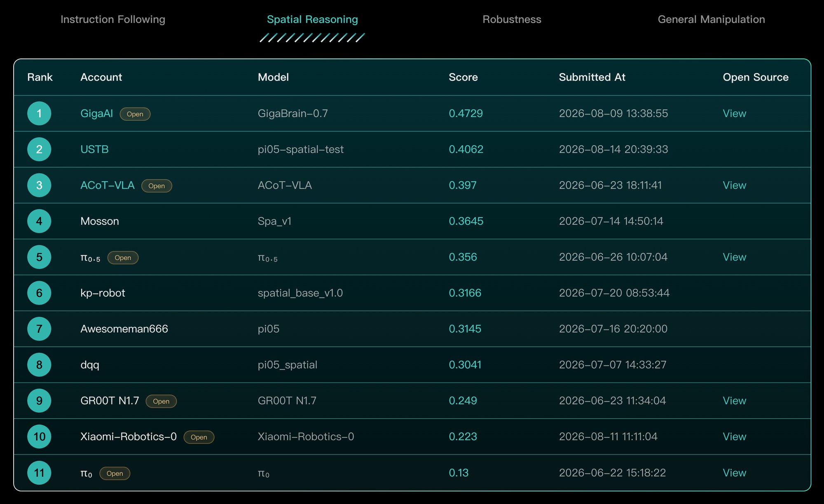The image size is (824, 504).
Task: Click the Open badge next to Xiaomi-Robotics-0
Action: 199,437
